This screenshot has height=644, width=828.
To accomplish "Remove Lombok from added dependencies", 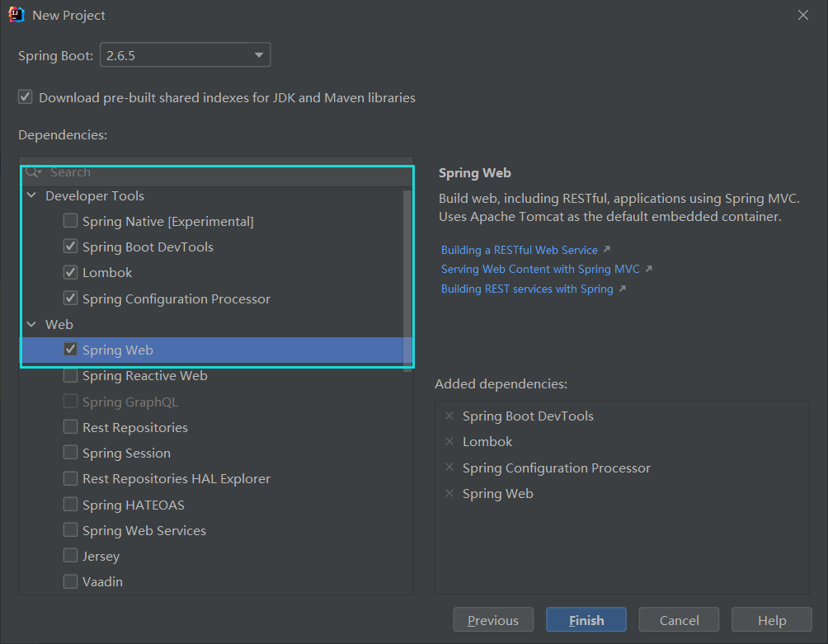I will [449, 441].
